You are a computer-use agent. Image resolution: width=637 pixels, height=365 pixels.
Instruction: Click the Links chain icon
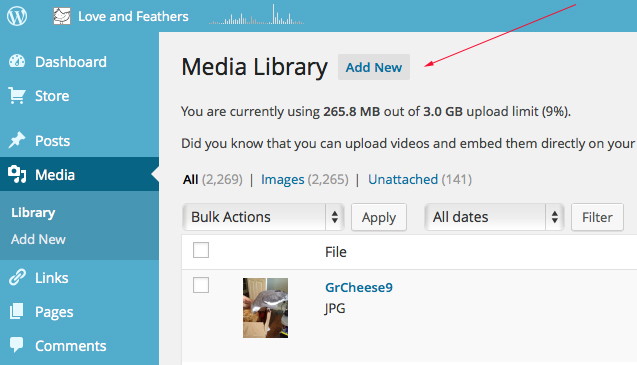(x=17, y=278)
